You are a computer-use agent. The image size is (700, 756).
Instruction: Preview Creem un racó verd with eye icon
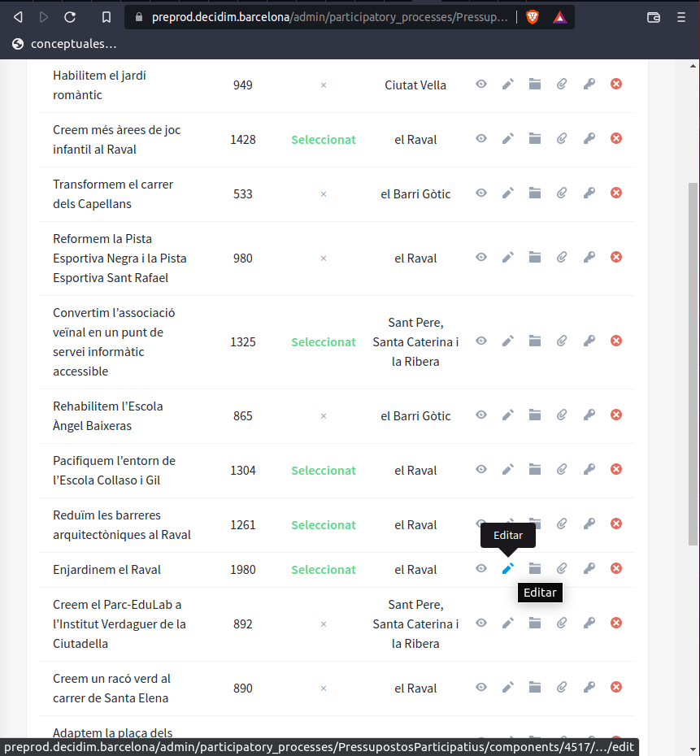[x=481, y=688]
